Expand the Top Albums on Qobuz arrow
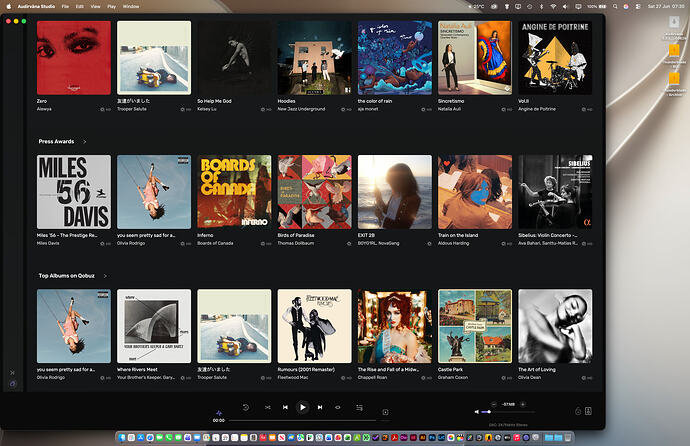The width and height of the screenshot is (690, 446). 105,276
